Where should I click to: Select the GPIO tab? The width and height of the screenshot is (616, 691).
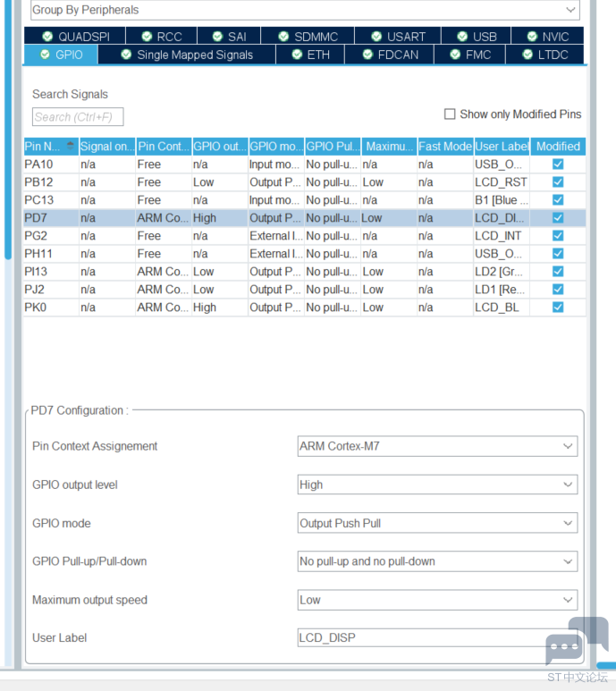tap(62, 55)
